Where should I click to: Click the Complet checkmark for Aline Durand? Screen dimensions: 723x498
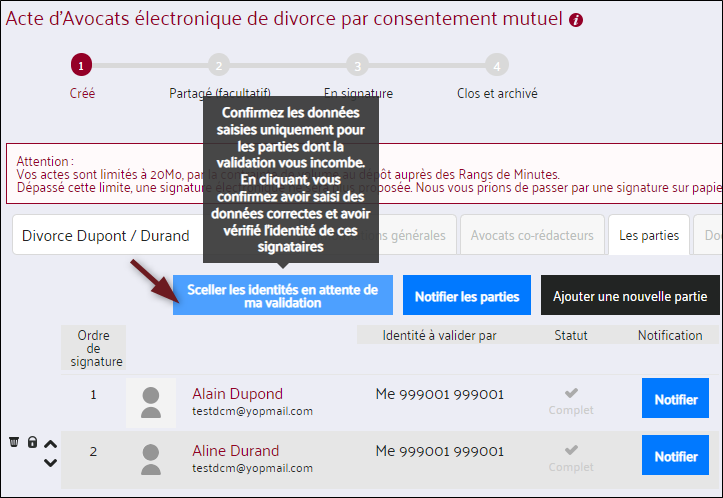pos(571,450)
